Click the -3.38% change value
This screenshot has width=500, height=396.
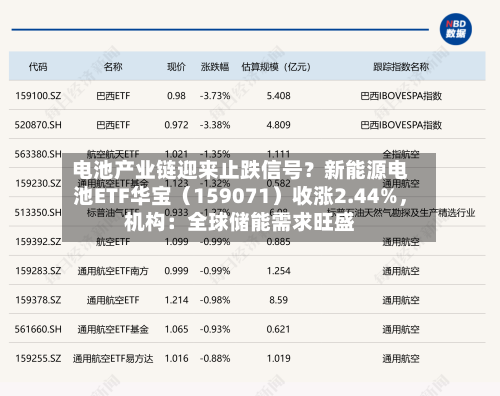pyautogui.click(x=215, y=125)
